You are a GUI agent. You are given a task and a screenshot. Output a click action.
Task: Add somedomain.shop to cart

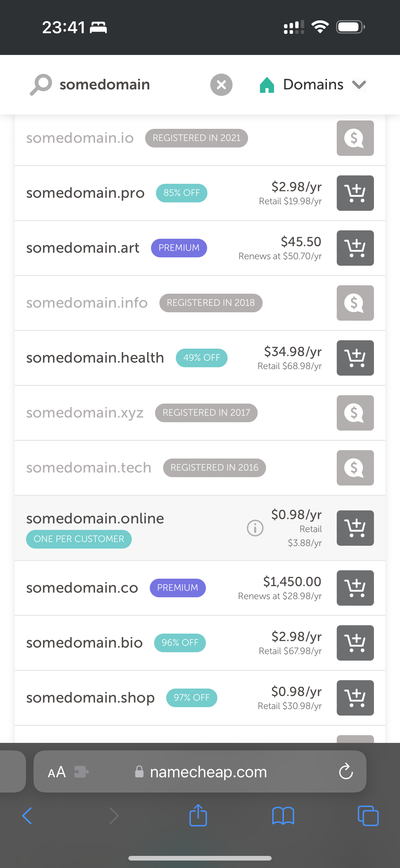point(355,698)
